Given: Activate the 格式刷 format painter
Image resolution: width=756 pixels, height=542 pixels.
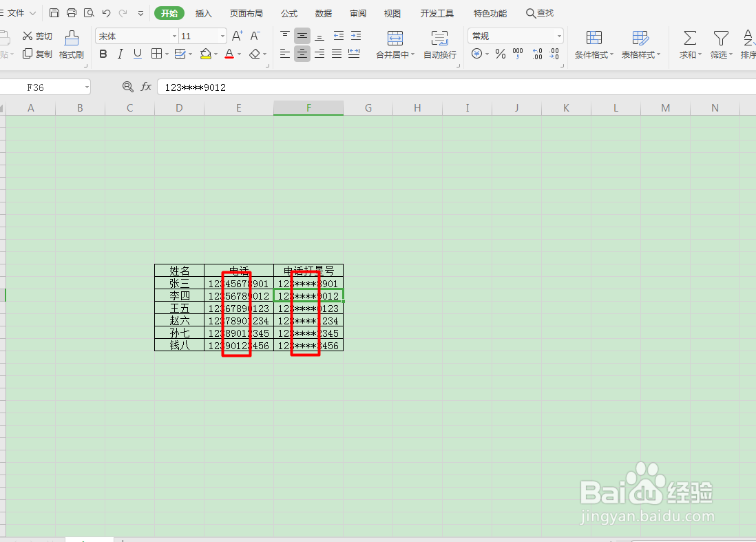Looking at the screenshot, I should (72, 45).
